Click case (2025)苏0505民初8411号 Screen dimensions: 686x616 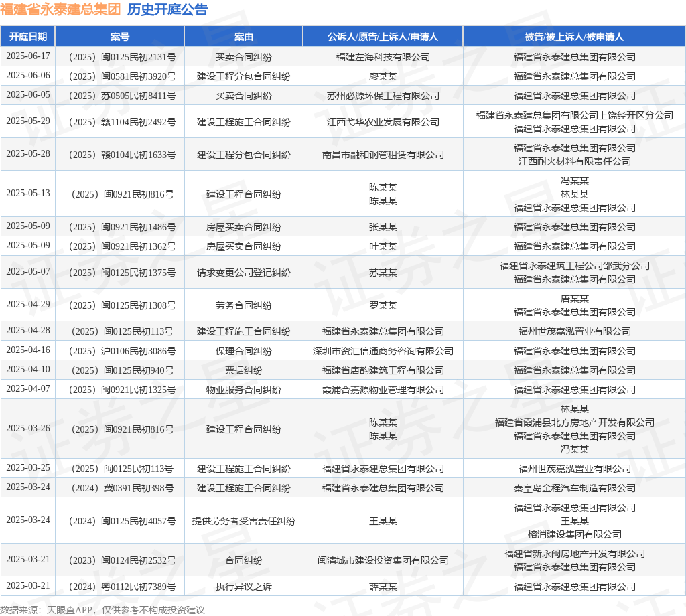pyautogui.click(x=123, y=96)
